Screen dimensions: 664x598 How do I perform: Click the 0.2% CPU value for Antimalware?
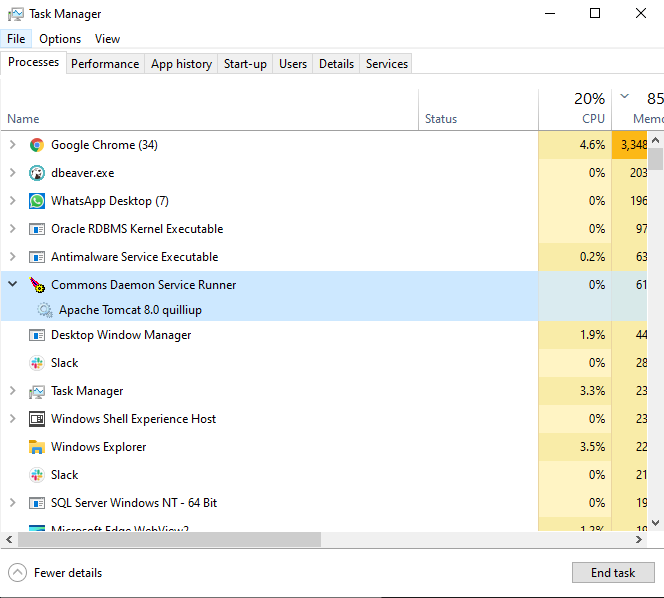click(x=592, y=257)
